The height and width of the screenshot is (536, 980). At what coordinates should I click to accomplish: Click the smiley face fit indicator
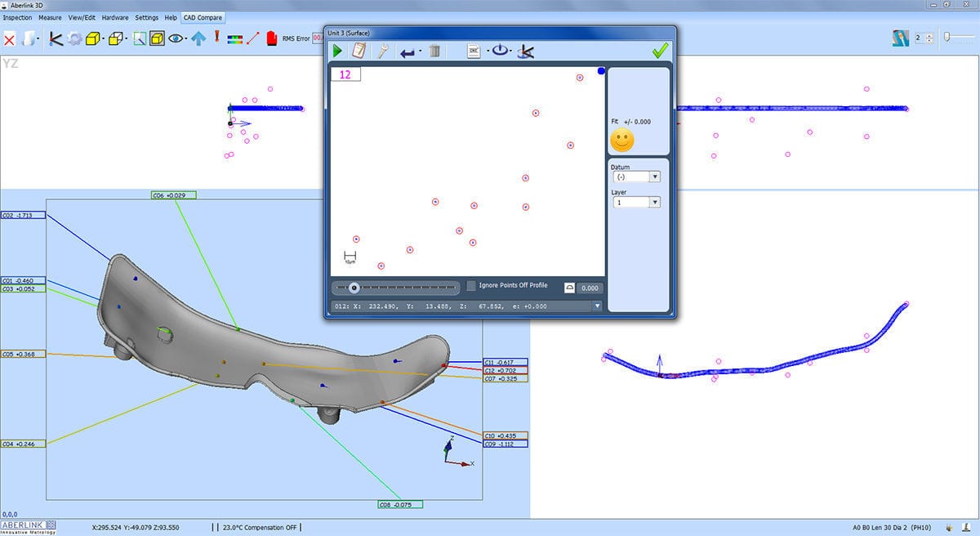coord(622,141)
